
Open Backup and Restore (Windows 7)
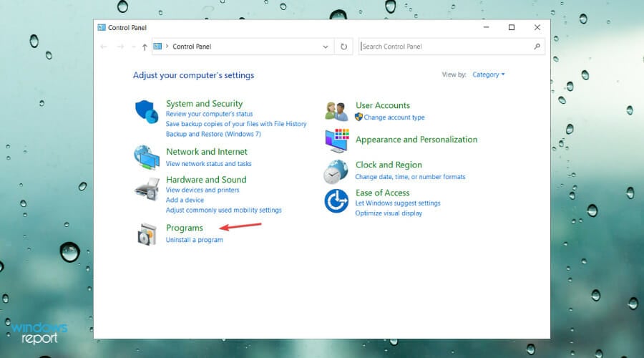pyautogui.click(x=213, y=134)
